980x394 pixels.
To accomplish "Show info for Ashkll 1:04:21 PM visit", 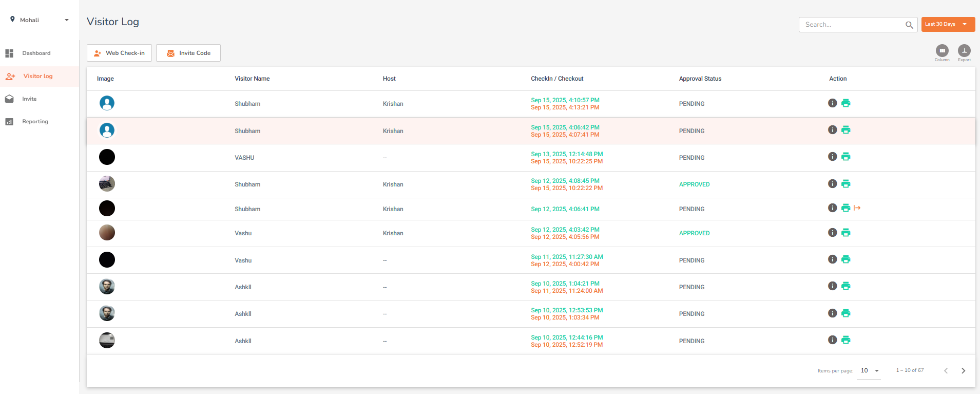I will [833, 286].
